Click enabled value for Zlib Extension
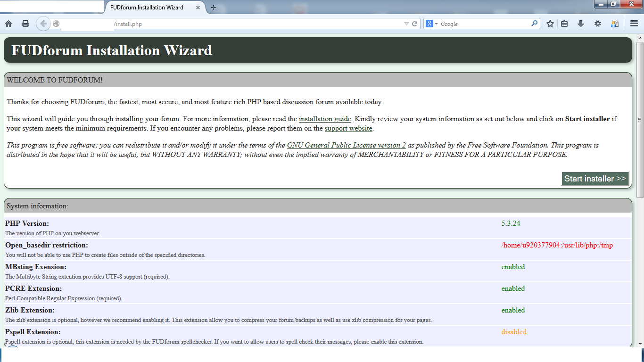Image resolution: width=644 pixels, height=362 pixels. 513,310
